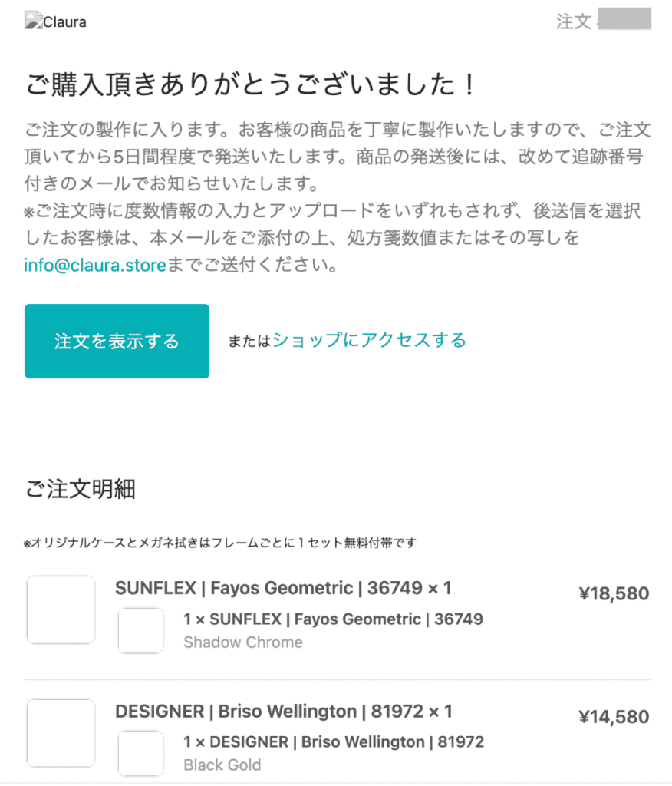Click the 1 × DESIGNER line item text

point(334,741)
